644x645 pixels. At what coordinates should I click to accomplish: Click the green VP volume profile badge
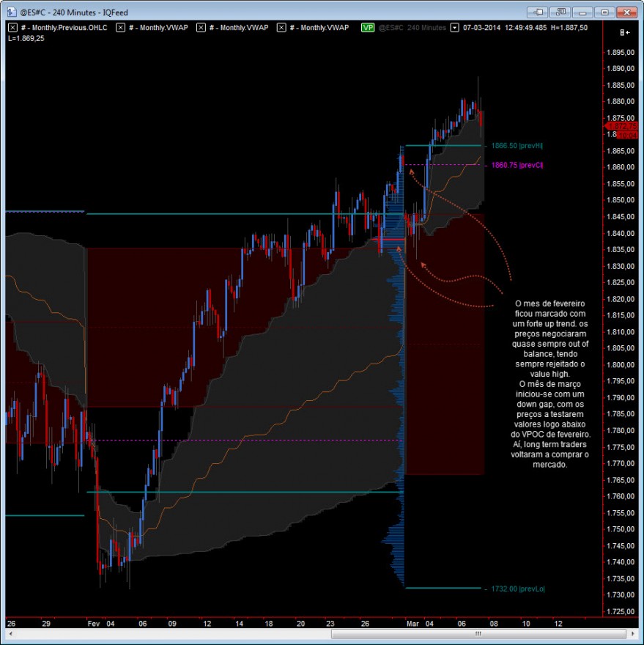[x=368, y=28]
